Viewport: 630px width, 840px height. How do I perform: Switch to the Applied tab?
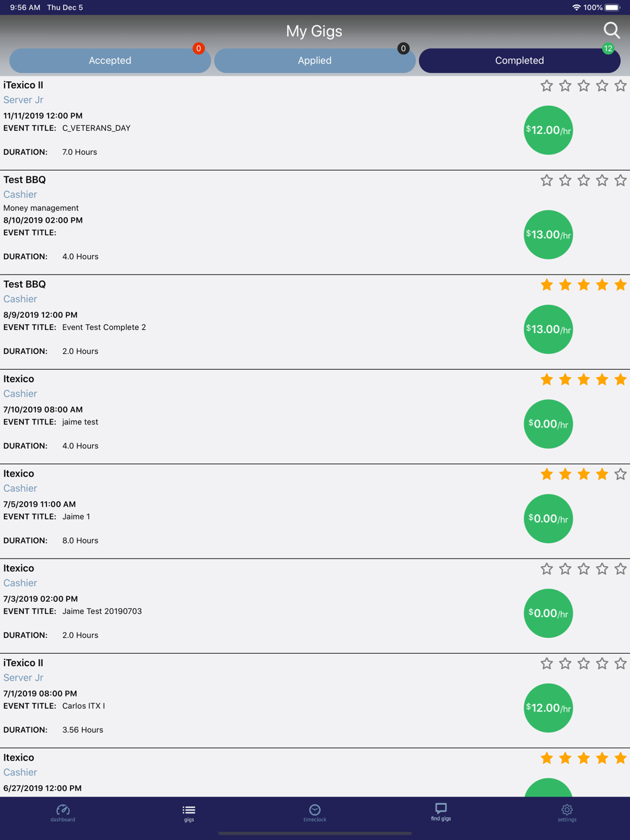pyautogui.click(x=315, y=60)
